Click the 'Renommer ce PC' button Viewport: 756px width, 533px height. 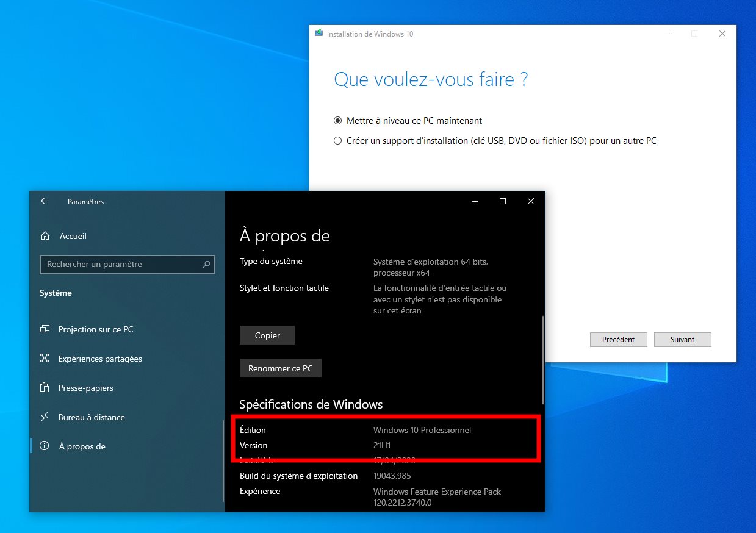[x=280, y=368]
